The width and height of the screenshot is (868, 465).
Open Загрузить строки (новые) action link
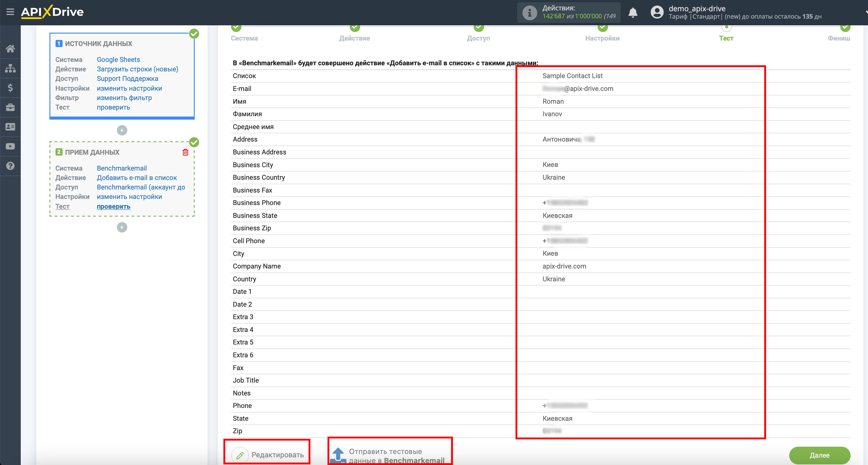137,69
